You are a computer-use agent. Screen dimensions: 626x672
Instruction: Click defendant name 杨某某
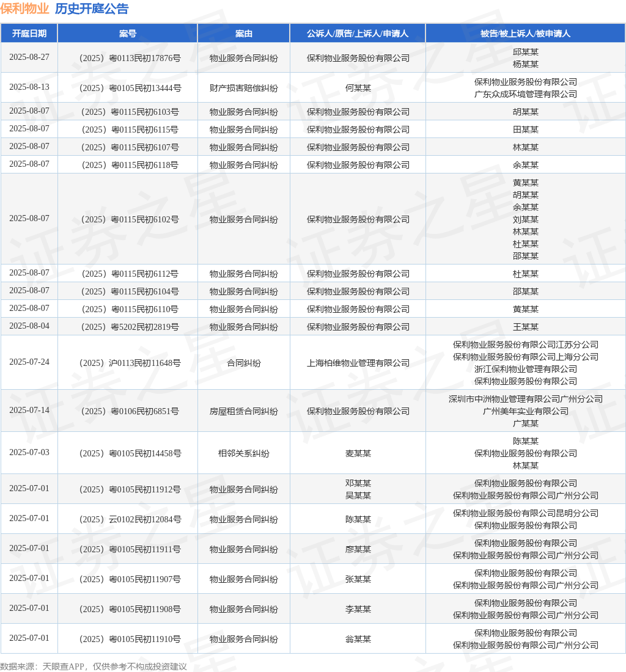click(525, 64)
